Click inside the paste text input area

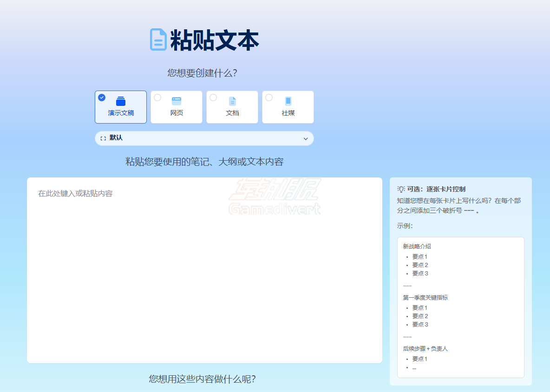[x=204, y=269]
